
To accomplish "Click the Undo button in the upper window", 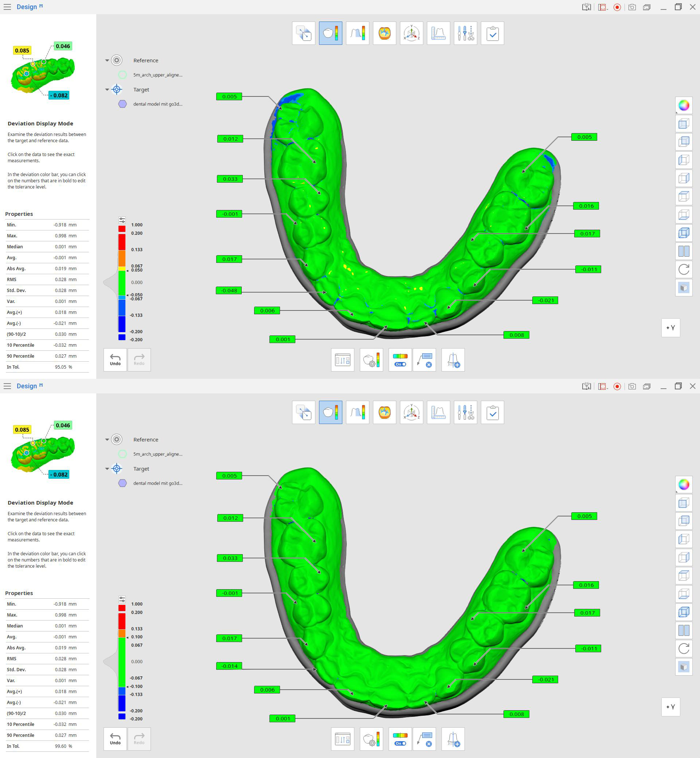I will 115,360.
